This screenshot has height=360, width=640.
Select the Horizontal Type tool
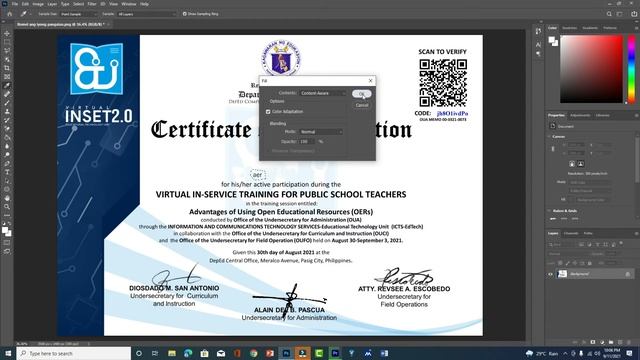[x=7, y=172]
